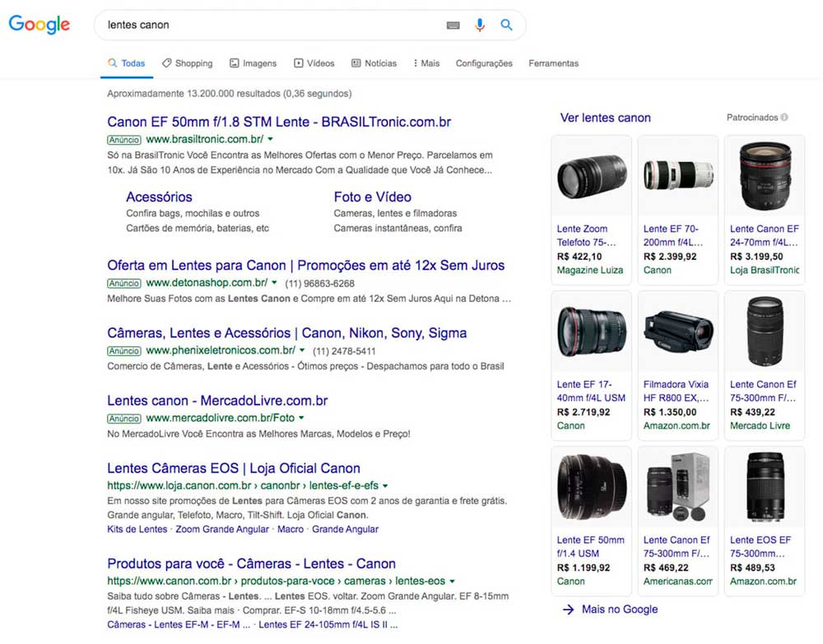Click the Zoom Grande Angular sublink
823x644 pixels.
(222, 529)
